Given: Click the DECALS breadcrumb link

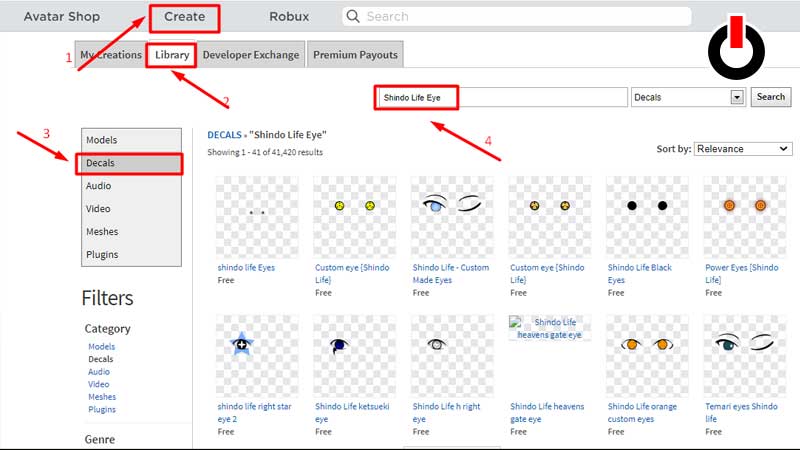Looking at the screenshot, I should tap(224, 135).
